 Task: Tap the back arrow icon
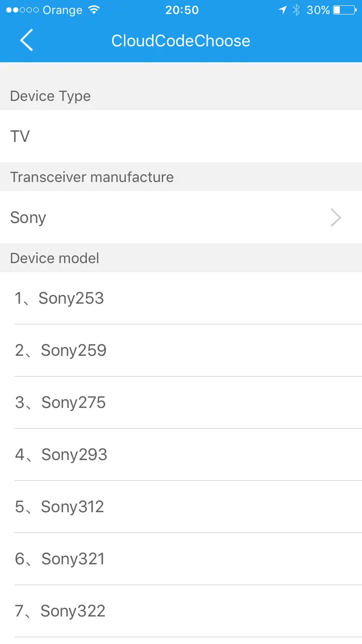(27, 40)
